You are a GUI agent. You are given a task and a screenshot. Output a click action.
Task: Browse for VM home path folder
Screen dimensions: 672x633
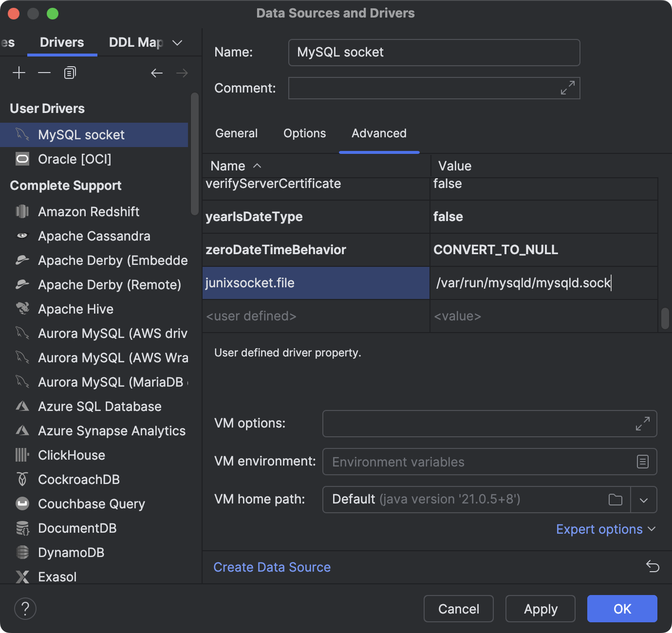pyautogui.click(x=616, y=500)
